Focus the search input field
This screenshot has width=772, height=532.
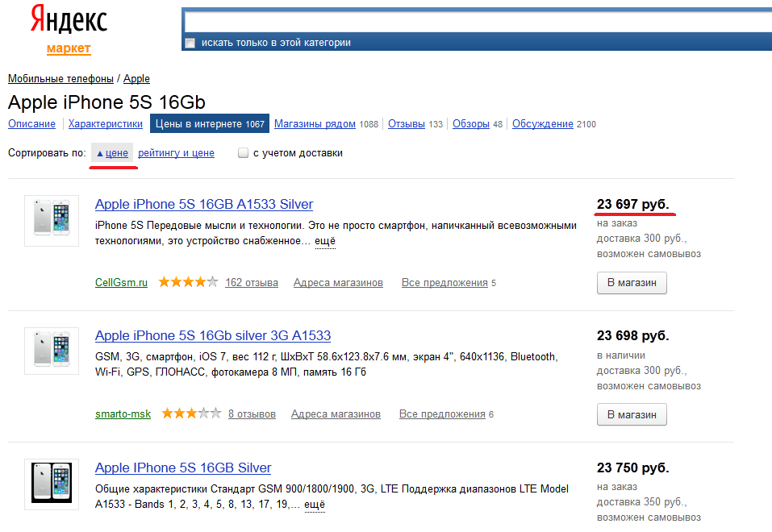pos(478,22)
